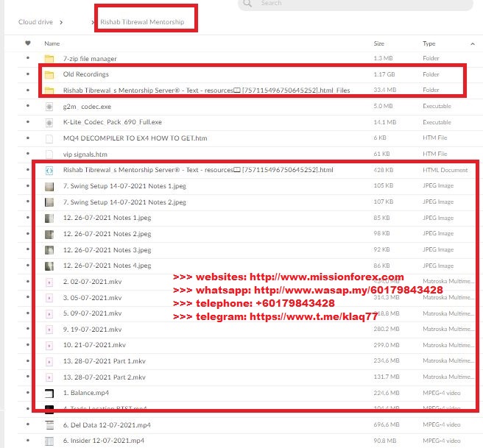Toggle the sort direction arrow by Type
The image size is (483, 448).
coord(473,44)
